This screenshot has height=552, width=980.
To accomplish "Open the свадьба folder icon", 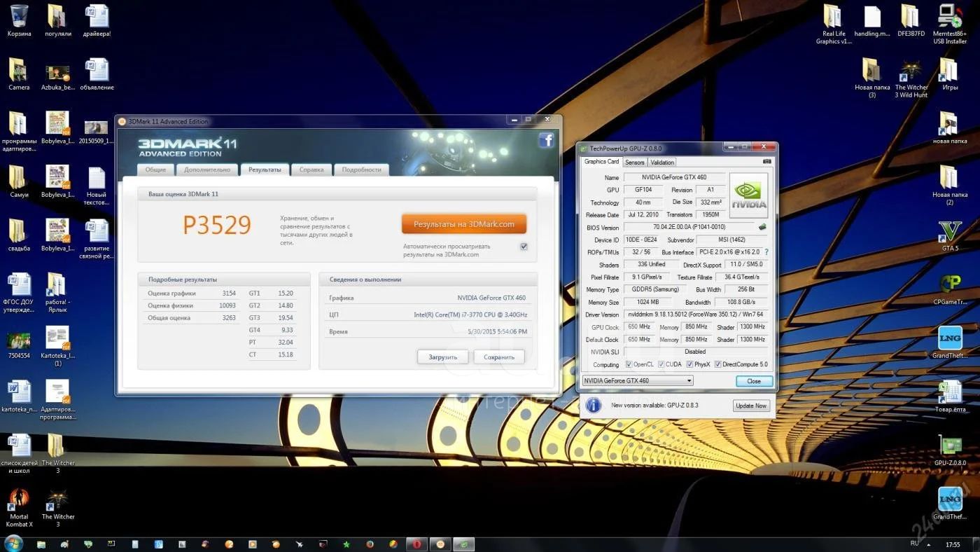I will (19, 232).
